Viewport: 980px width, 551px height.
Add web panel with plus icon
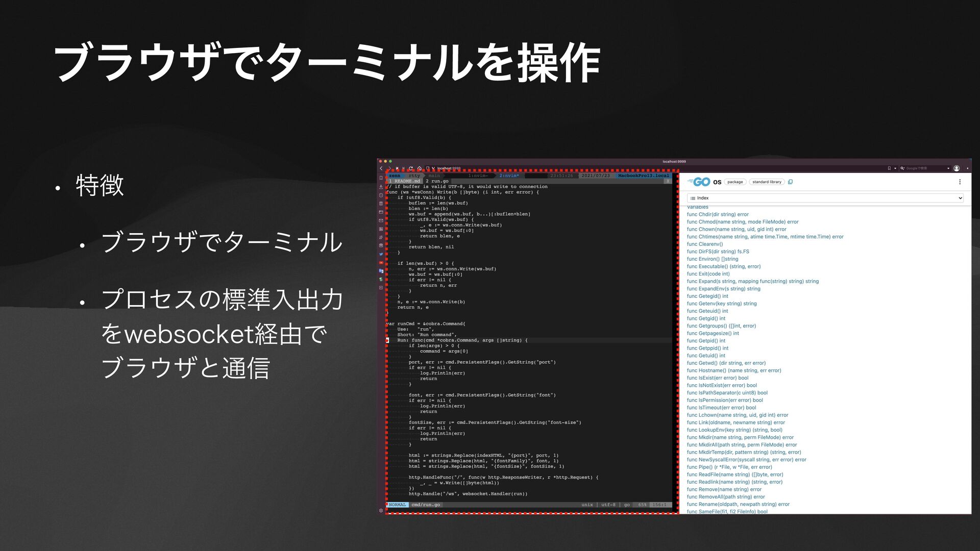coord(381,288)
